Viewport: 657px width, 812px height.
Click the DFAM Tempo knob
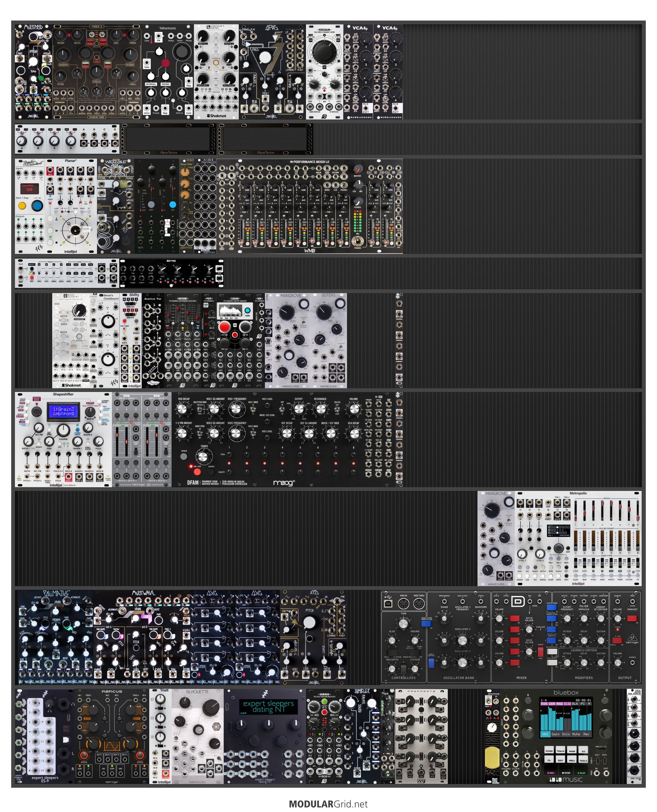(204, 457)
